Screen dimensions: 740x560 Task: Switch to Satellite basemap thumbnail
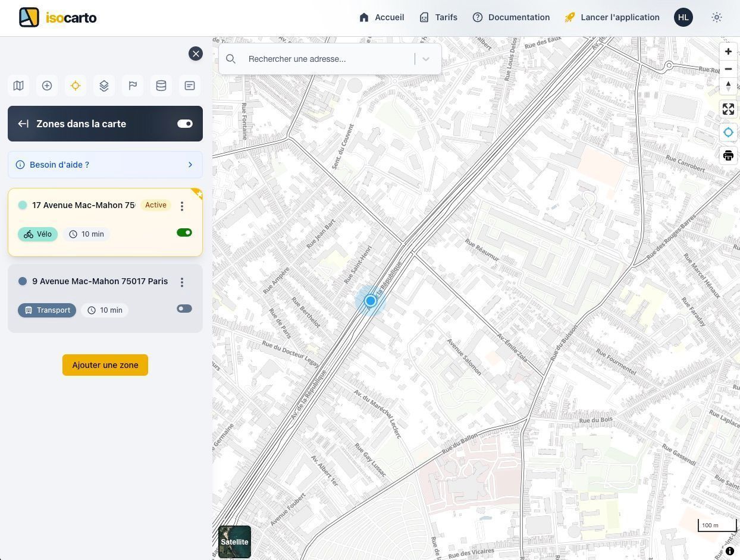tap(234, 542)
